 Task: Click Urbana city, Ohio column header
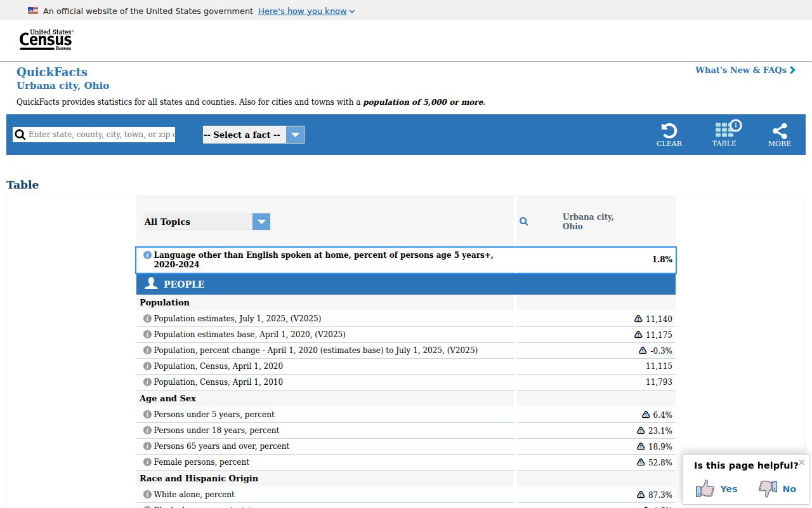click(588, 222)
